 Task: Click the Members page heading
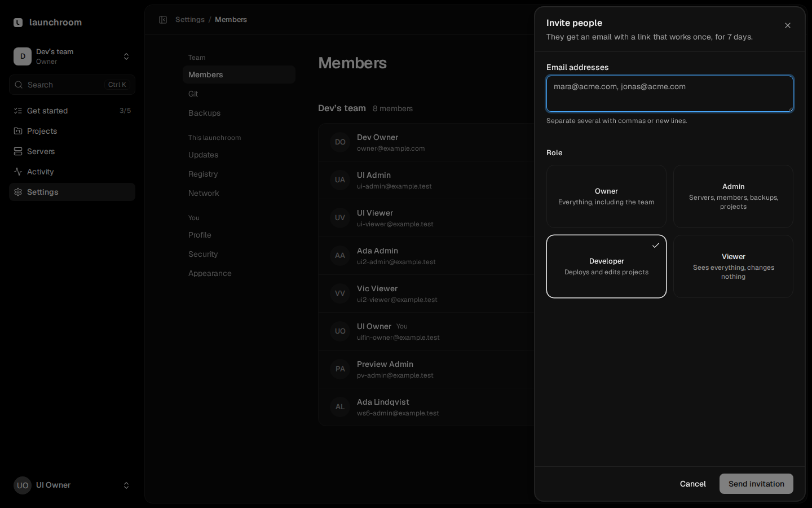(x=352, y=63)
